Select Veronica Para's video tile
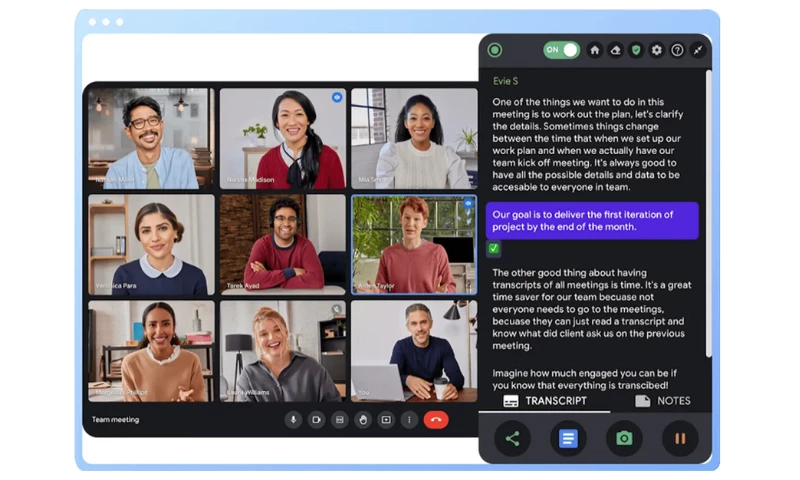The height and width of the screenshot is (480, 800). tap(152, 245)
